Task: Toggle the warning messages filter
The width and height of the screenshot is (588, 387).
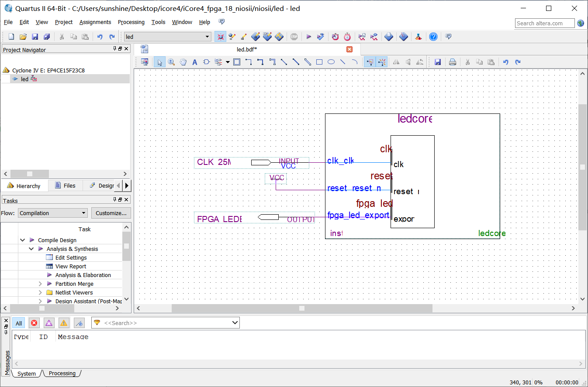Action: click(64, 323)
